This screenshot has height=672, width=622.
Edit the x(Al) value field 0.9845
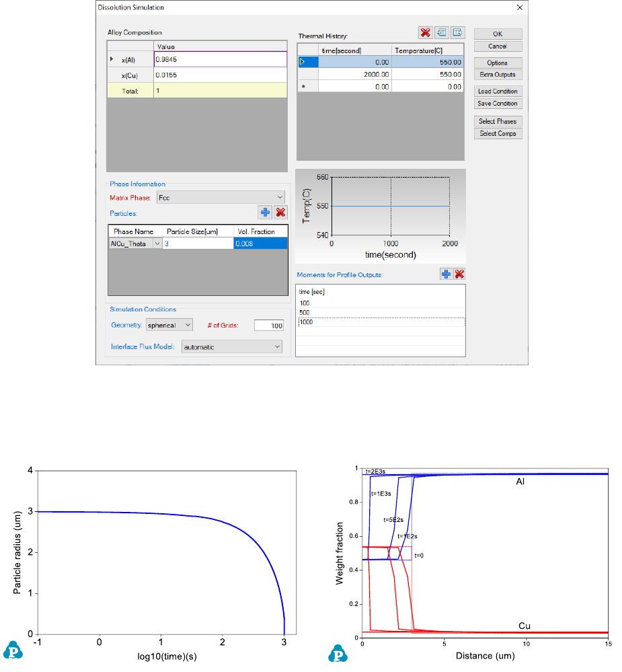(220, 60)
